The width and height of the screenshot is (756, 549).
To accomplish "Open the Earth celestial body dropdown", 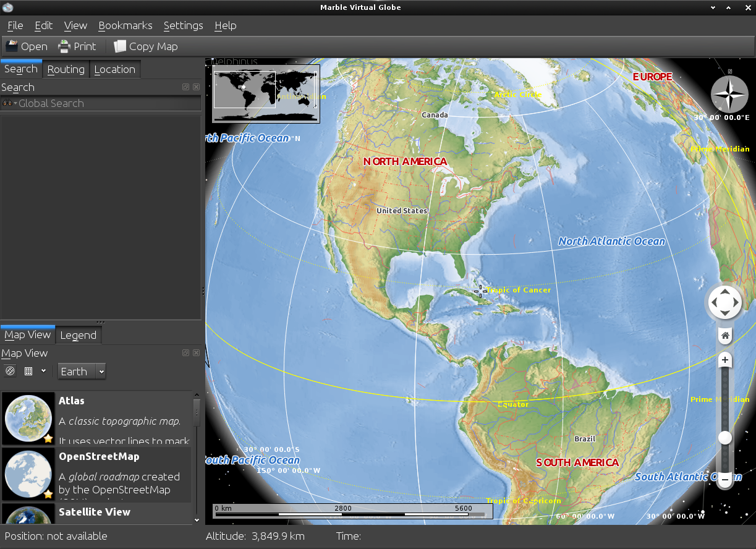I will click(x=82, y=371).
